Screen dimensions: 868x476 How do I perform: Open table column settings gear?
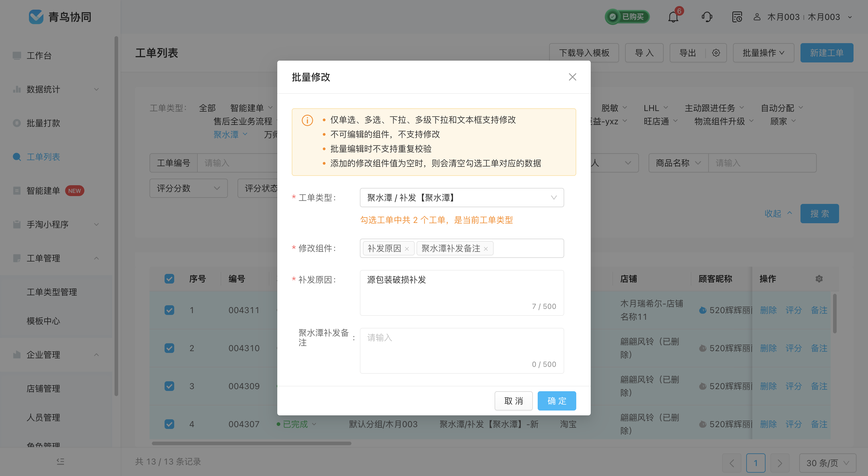click(x=819, y=279)
